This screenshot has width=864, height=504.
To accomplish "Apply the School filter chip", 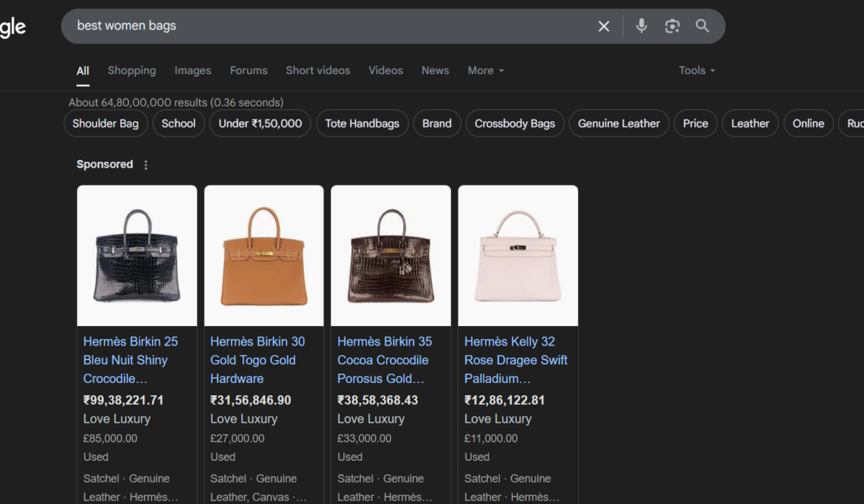I will [179, 123].
